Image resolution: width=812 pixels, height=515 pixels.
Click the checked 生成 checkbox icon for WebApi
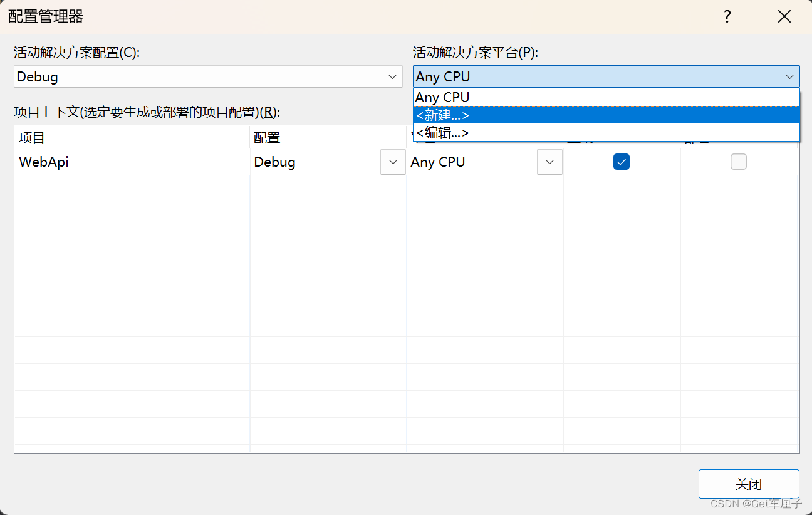(x=622, y=162)
